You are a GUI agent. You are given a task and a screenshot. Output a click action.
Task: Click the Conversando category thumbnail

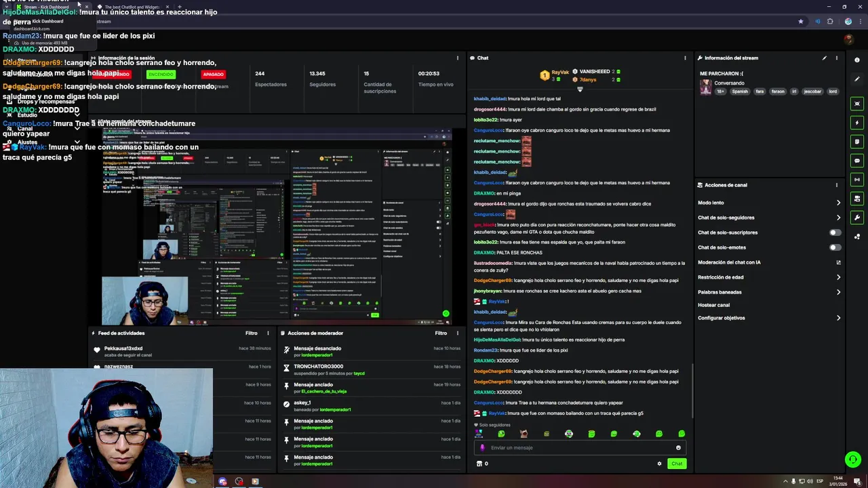click(x=706, y=87)
